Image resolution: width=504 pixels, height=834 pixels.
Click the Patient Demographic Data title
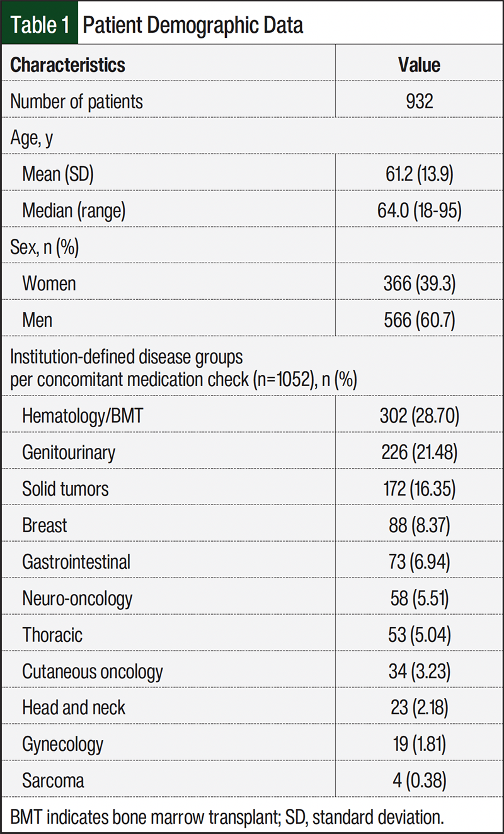[x=193, y=24]
